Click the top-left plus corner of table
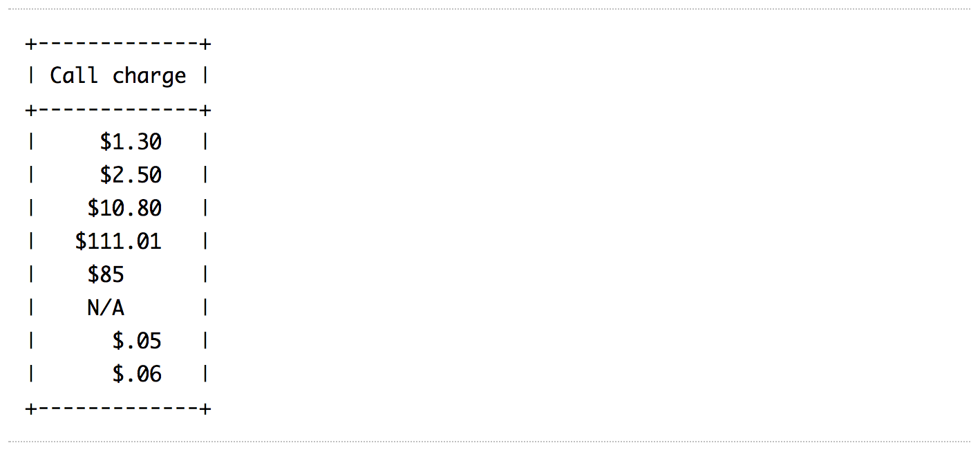This screenshot has height=452, width=980. [x=30, y=45]
